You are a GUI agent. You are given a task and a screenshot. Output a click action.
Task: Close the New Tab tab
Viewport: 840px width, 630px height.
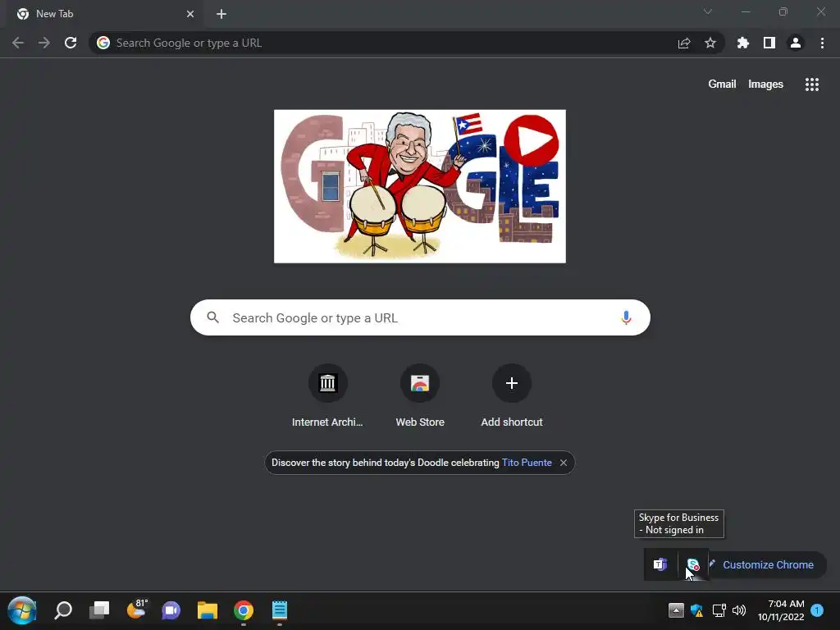pyautogui.click(x=190, y=14)
